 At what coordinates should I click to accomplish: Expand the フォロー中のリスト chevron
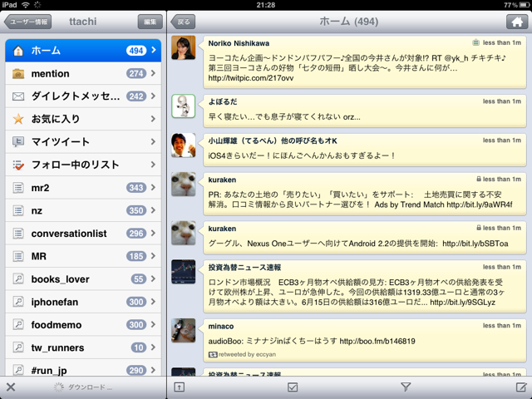(x=154, y=165)
